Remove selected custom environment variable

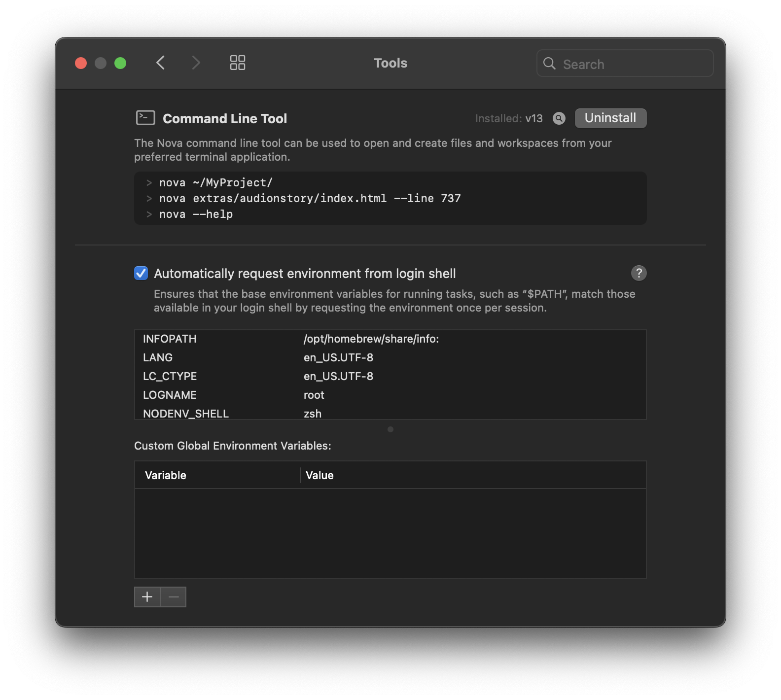pos(174,597)
